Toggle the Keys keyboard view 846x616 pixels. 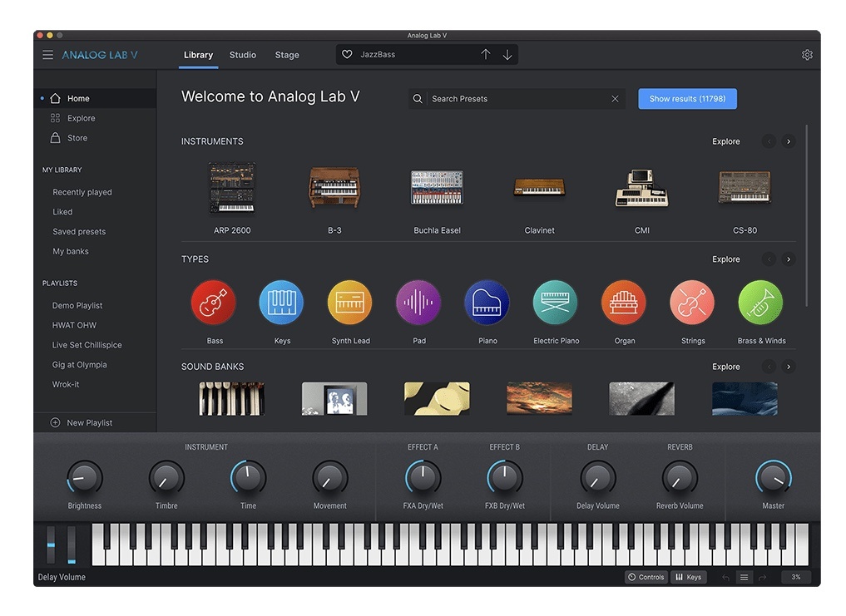click(x=688, y=577)
